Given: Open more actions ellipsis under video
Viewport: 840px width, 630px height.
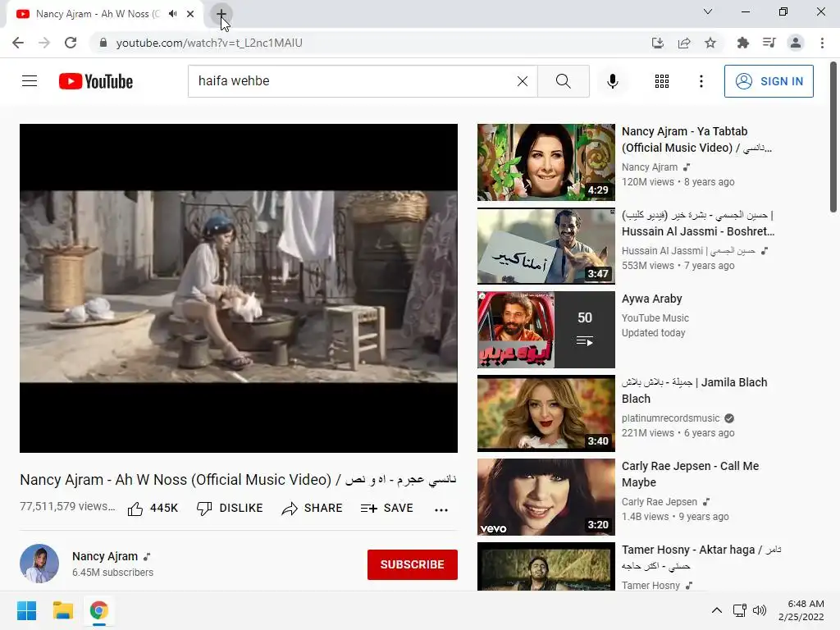Looking at the screenshot, I should 441,509.
